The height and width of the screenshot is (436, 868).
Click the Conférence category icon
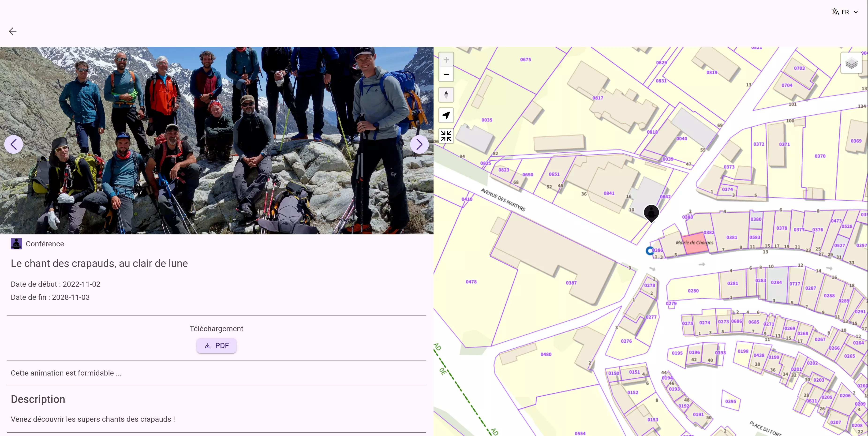pos(16,244)
